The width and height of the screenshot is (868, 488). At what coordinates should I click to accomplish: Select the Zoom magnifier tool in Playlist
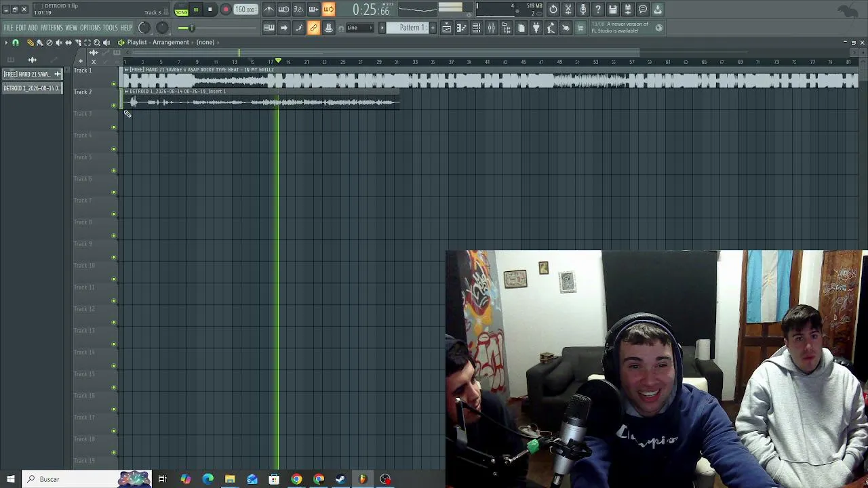click(x=96, y=43)
